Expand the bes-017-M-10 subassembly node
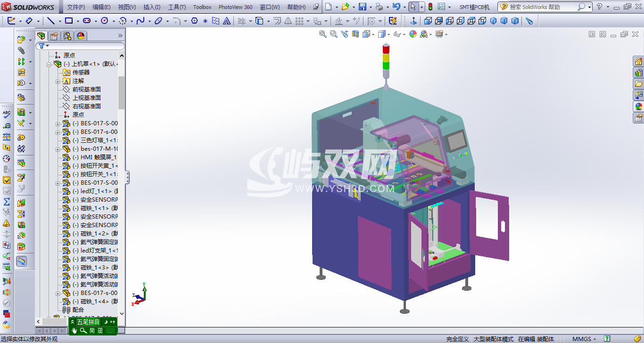644x343 pixels. [x=58, y=149]
